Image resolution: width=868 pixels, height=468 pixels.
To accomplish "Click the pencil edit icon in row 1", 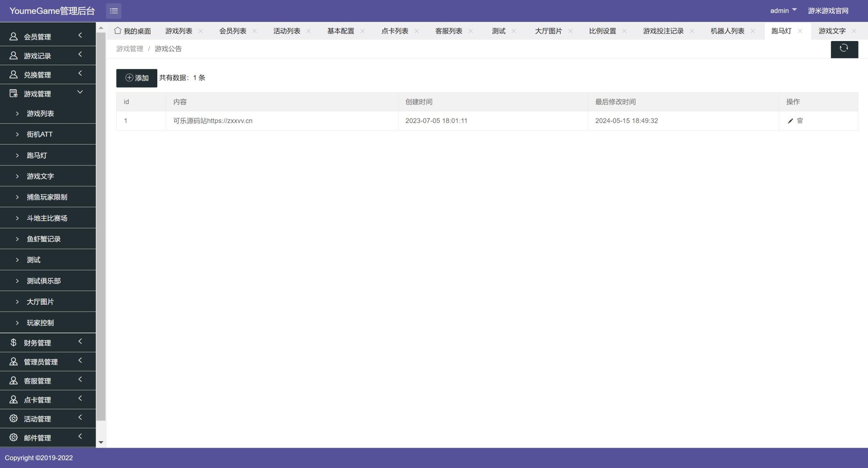I will (790, 121).
